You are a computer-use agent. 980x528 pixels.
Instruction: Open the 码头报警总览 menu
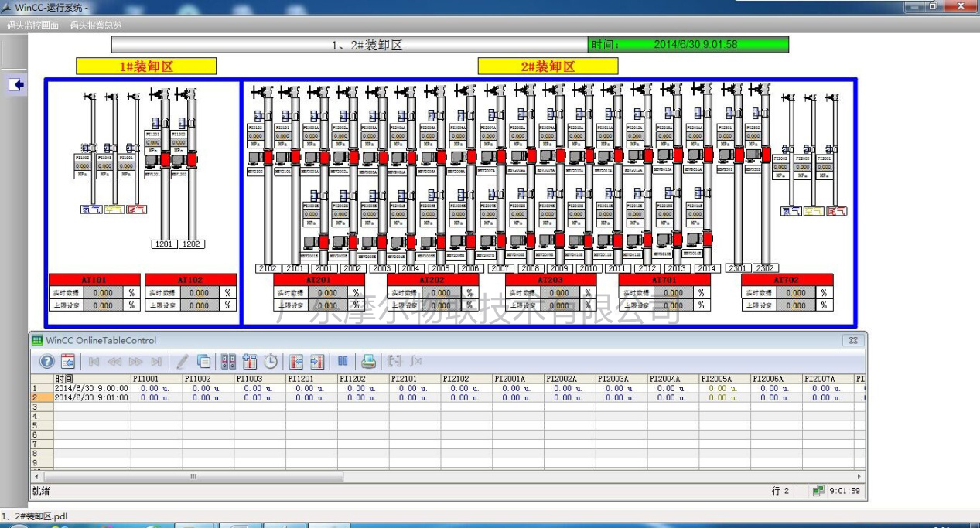click(96, 26)
